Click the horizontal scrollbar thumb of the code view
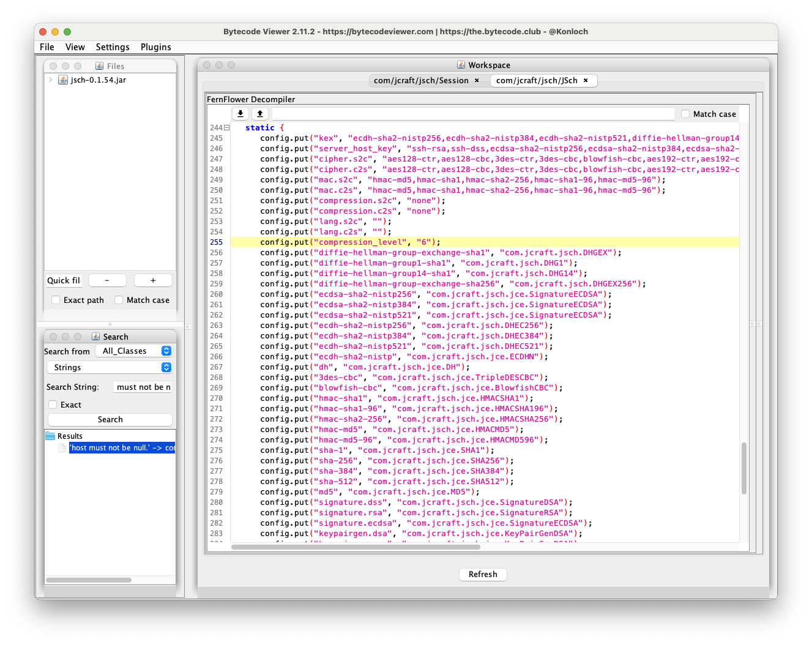The height and width of the screenshot is (645, 812). [356, 547]
